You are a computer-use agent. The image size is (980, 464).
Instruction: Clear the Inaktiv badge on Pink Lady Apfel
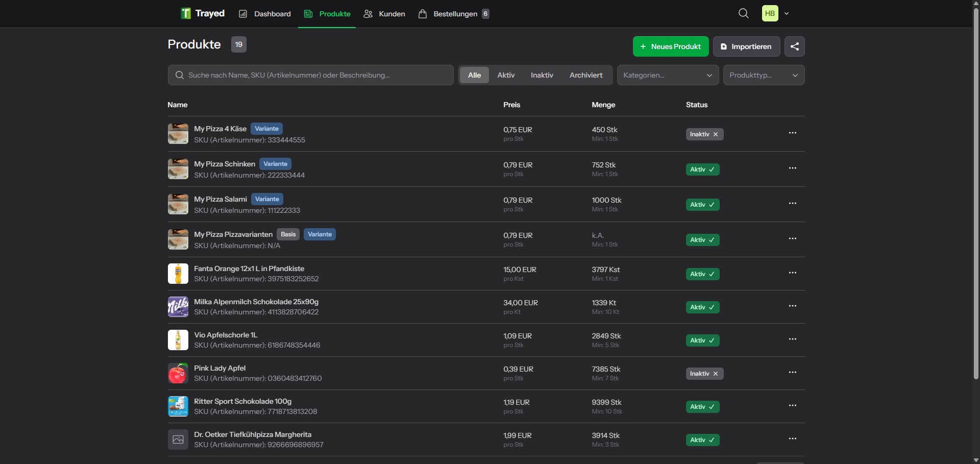716,373
